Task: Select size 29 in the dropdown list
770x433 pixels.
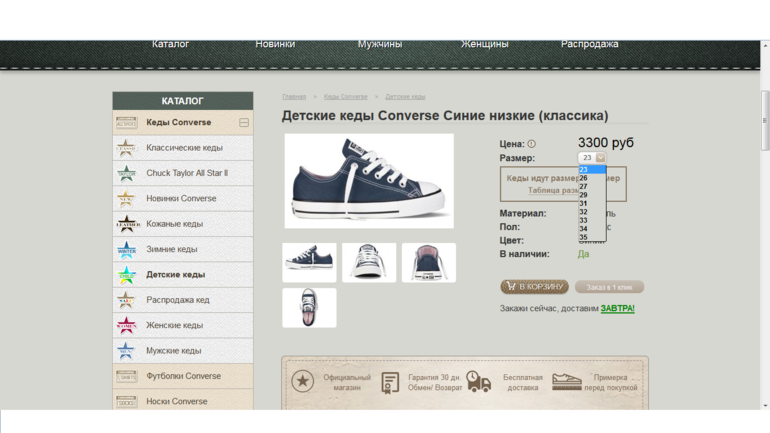Action: point(584,195)
